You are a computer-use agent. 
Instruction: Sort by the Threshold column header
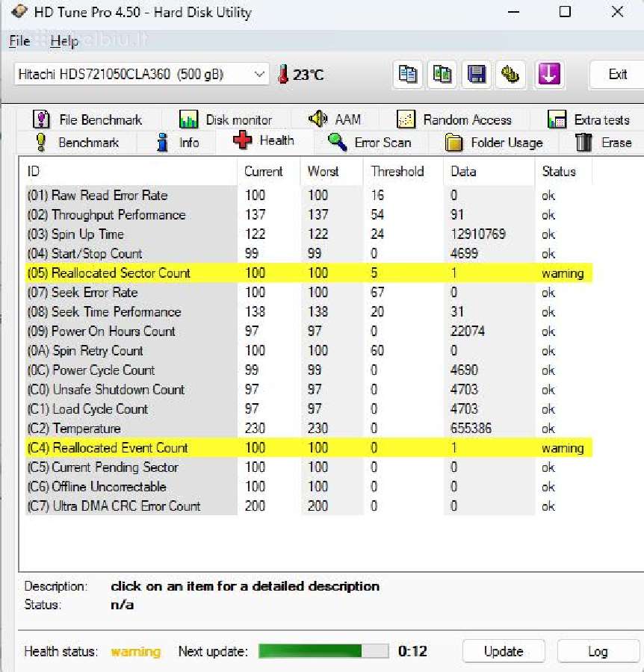(403, 172)
